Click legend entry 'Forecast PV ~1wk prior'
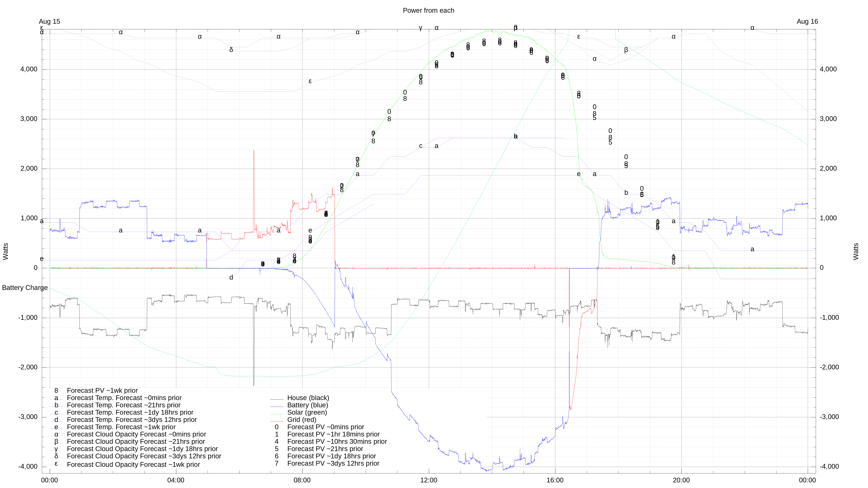868x488 pixels. pyautogui.click(x=102, y=391)
